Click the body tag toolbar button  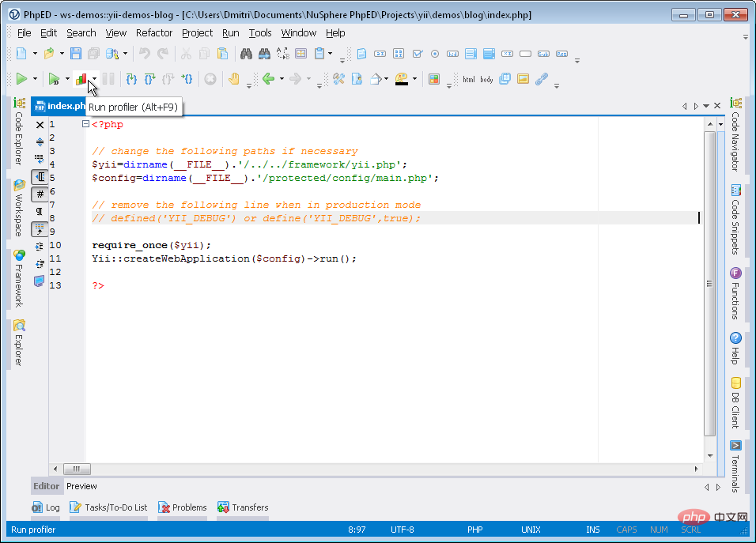486,79
